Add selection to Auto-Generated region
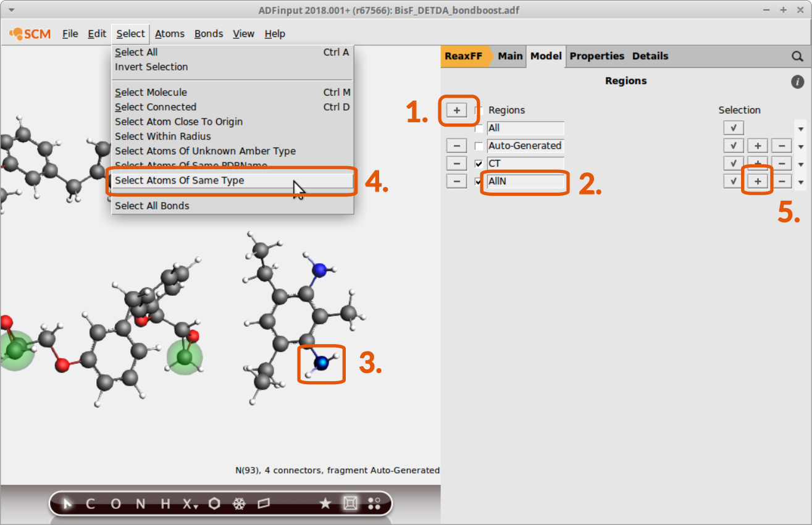812x525 pixels. tap(758, 146)
